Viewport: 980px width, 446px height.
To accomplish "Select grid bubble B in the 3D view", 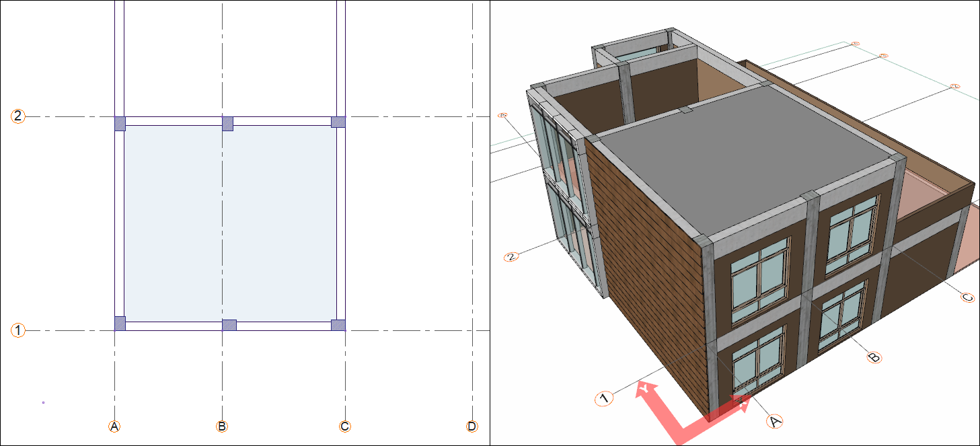I will click(x=874, y=357).
